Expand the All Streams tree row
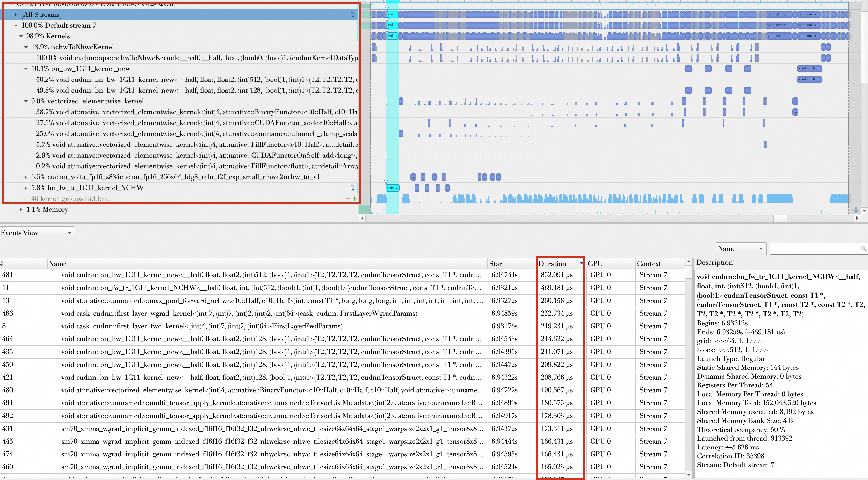This screenshot has height=480, width=868. tap(16, 15)
